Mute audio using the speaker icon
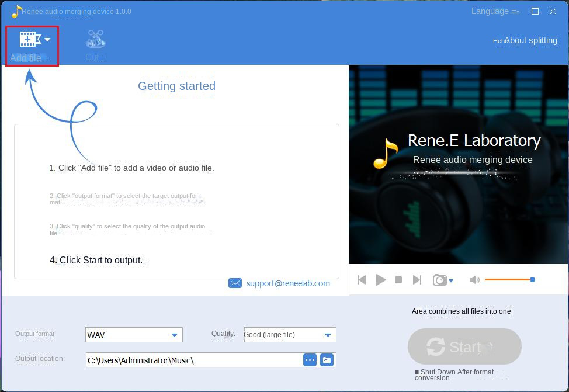Image resolution: width=569 pixels, height=392 pixels. click(x=474, y=280)
